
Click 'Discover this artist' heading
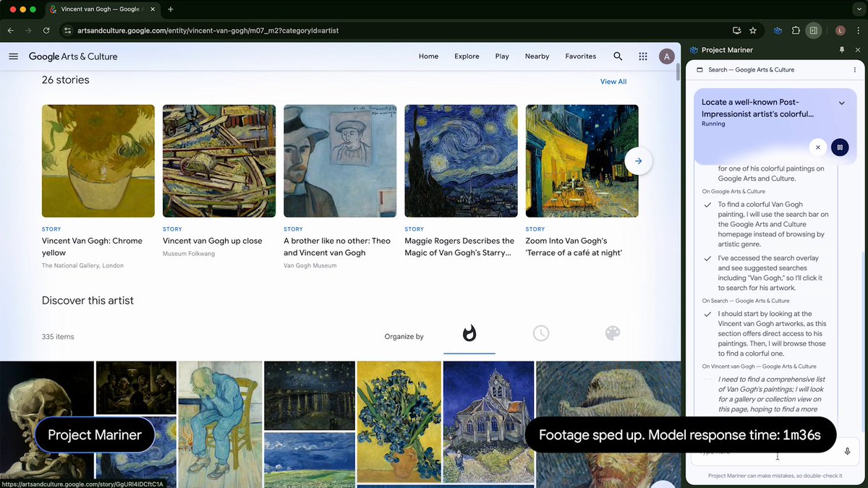[x=88, y=301]
